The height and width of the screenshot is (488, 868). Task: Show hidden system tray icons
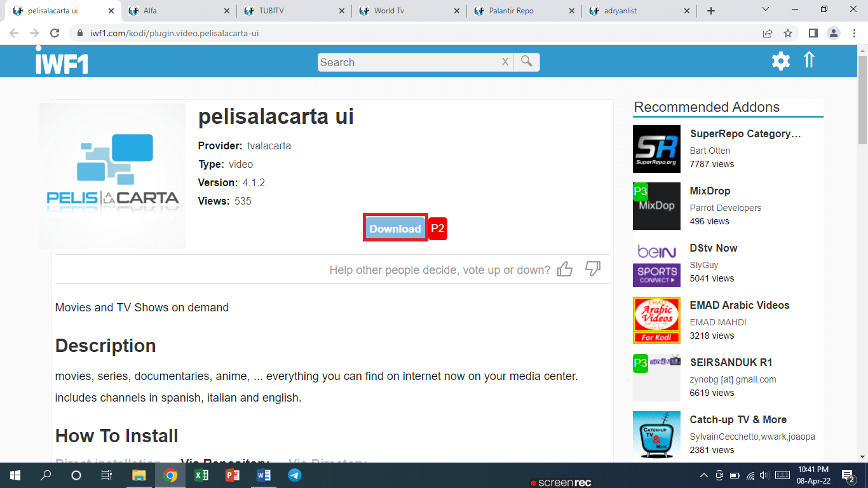click(703, 475)
